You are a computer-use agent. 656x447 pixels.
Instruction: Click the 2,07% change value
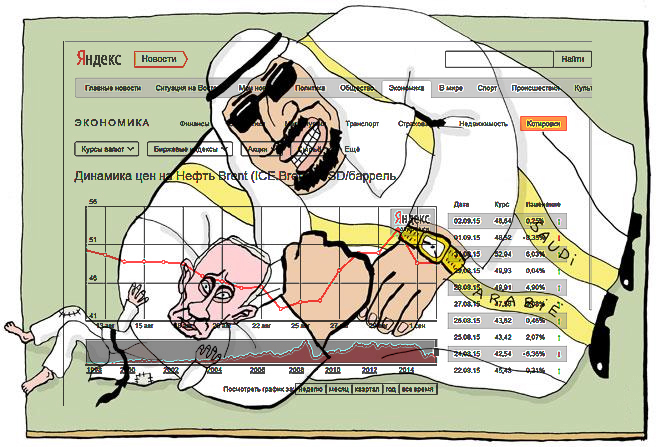536,337
